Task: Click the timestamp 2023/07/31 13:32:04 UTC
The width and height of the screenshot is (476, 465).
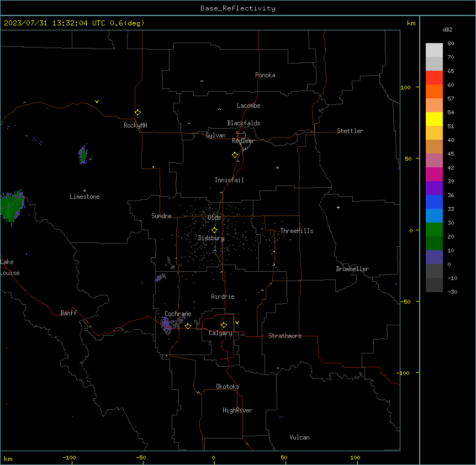Action: [x=55, y=23]
